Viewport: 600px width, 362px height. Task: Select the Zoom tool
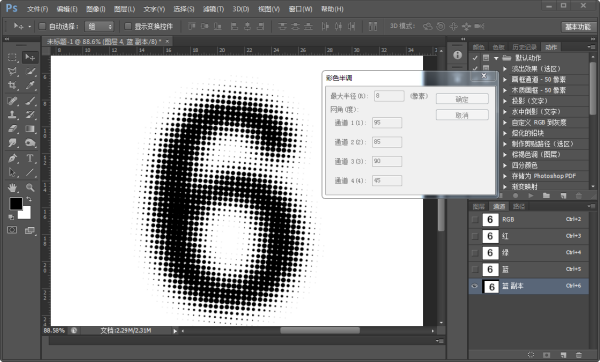point(30,188)
